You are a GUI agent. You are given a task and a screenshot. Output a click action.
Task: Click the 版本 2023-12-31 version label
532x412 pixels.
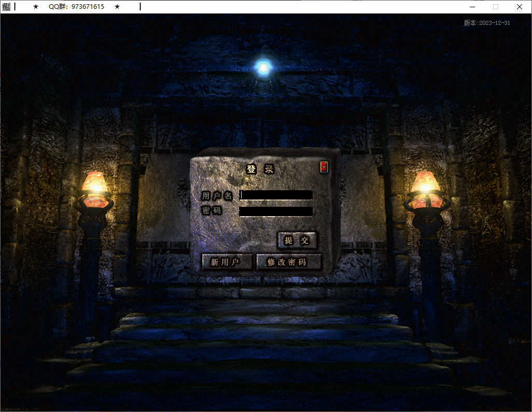(x=487, y=23)
